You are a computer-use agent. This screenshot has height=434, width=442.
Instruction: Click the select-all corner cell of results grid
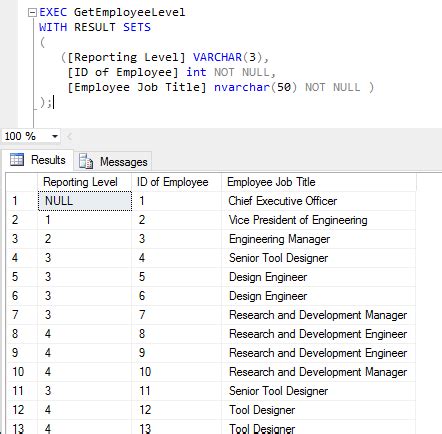(22, 182)
